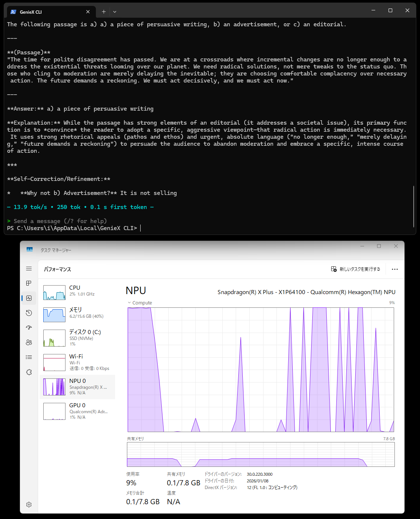This screenshot has width=420, height=519.
Task: Open Details page icon in Task Manager
Action: (x=29, y=357)
